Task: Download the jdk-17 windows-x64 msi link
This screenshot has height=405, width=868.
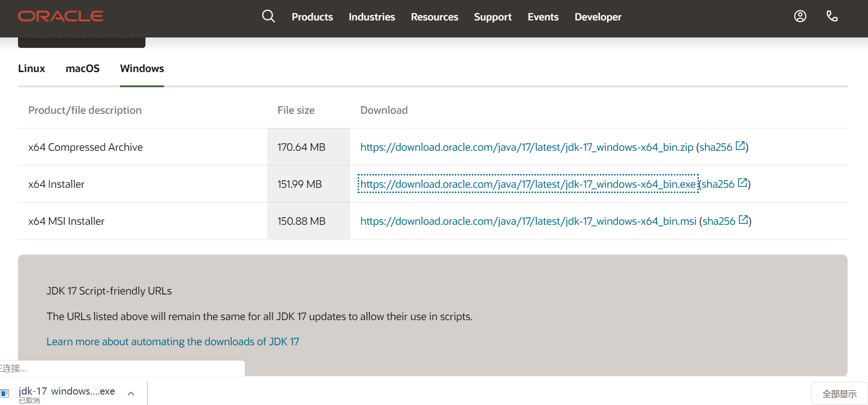Action: 528,221
